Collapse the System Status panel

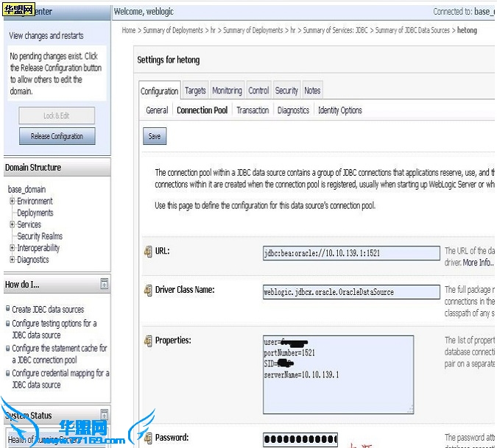[x=104, y=415]
